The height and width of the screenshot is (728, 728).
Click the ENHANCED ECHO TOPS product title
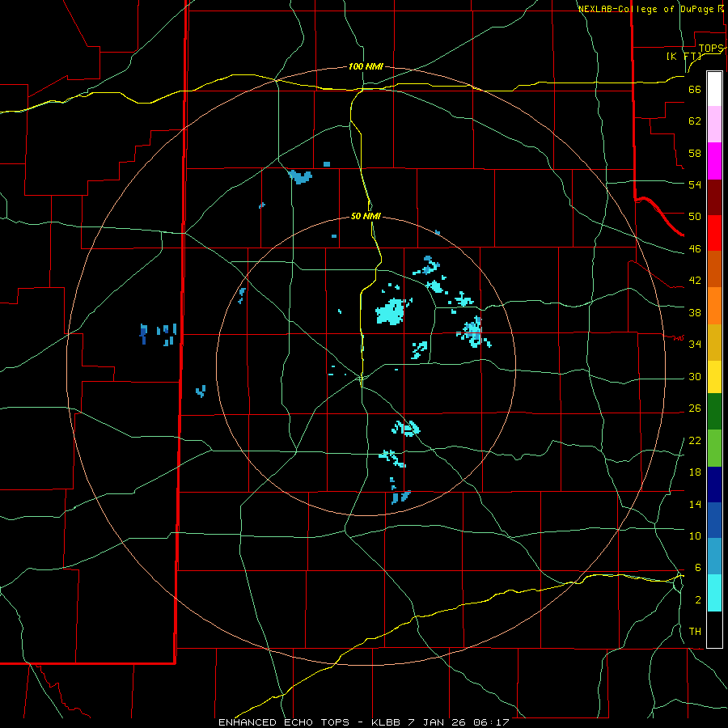pos(284,722)
